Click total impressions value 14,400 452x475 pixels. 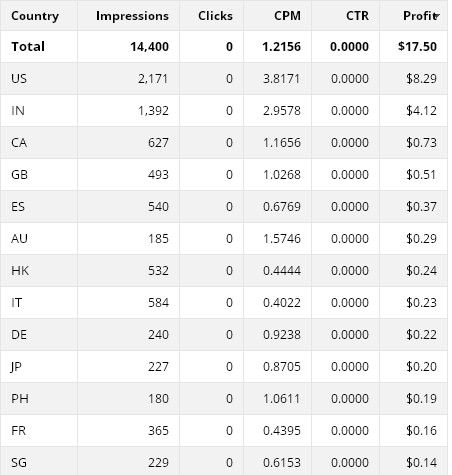coord(150,47)
